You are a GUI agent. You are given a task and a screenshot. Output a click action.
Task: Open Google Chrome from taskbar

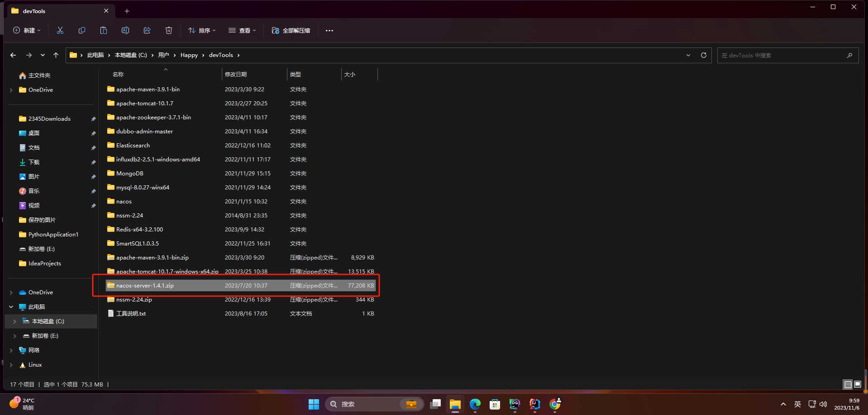(555, 404)
